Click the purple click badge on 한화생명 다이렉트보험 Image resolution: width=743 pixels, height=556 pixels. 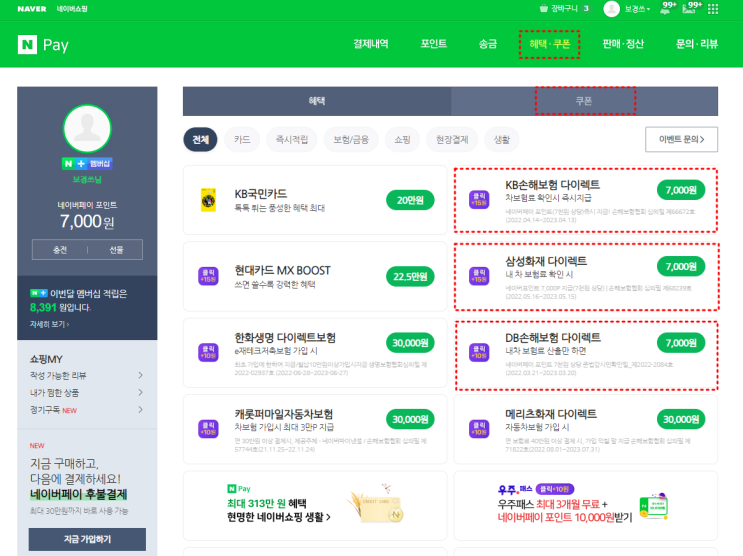(x=208, y=352)
